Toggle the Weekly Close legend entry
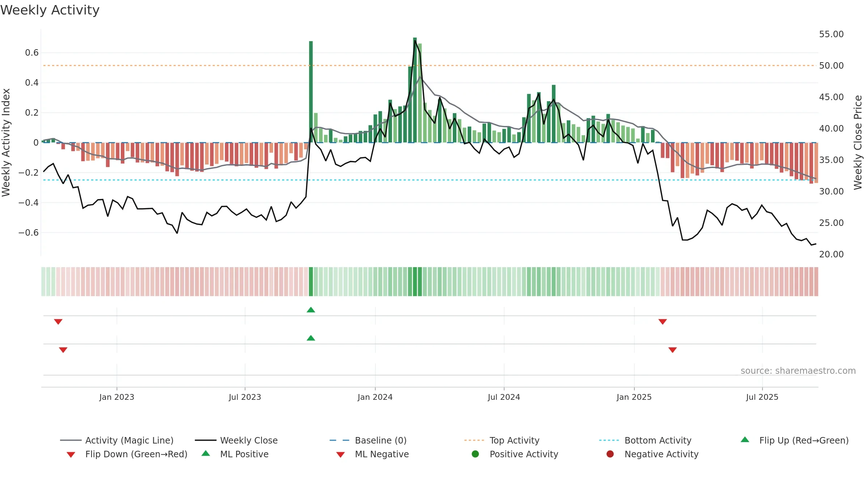 click(x=236, y=440)
